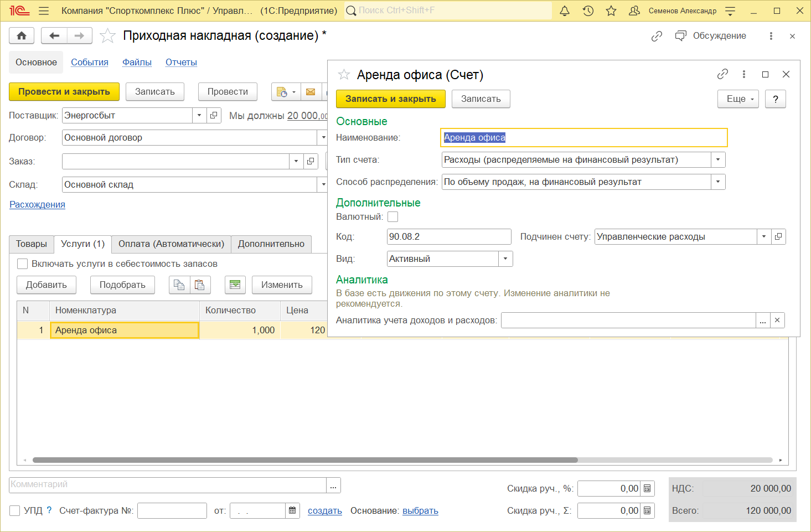Click Провести и закрыть button
Image resolution: width=811 pixels, height=532 pixels.
pos(64,92)
